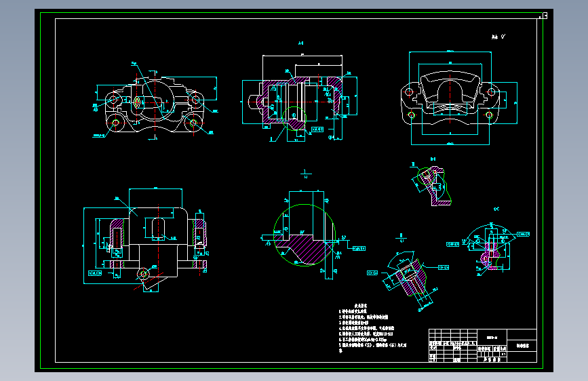Click tolerance frame left of detail view II
Screen dimensions: 588x381
tap(372, 273)
